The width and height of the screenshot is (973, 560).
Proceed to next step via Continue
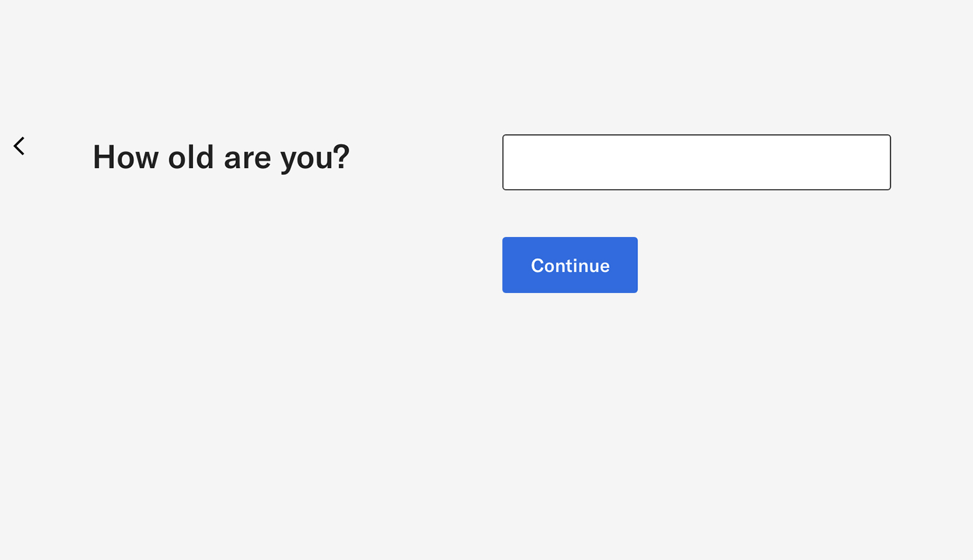[569, 264]
